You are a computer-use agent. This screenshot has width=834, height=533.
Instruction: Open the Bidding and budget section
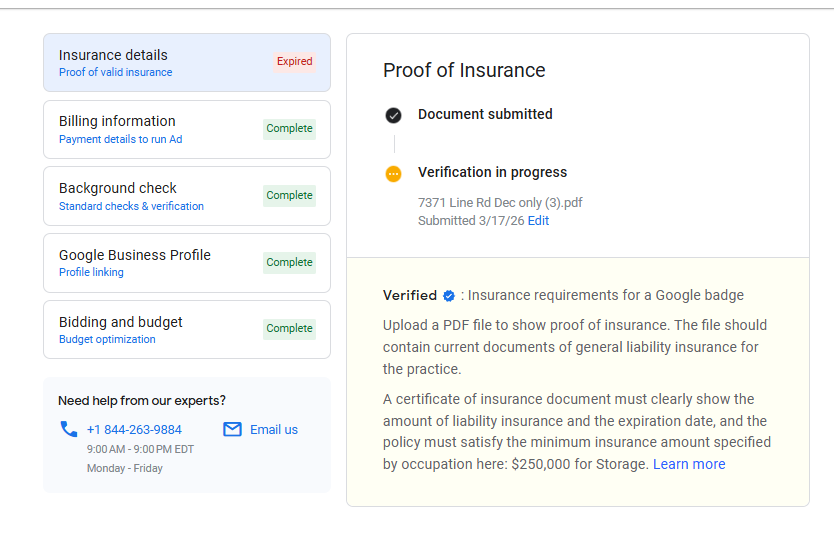[x=187, y=329]
